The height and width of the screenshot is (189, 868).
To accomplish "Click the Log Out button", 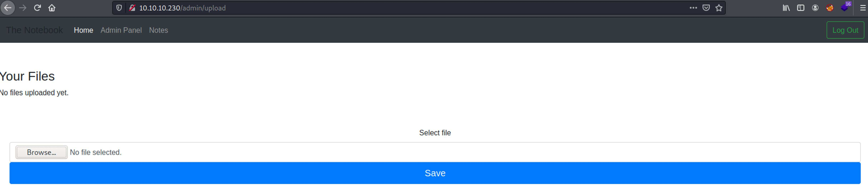I will [x=845, y=30].
